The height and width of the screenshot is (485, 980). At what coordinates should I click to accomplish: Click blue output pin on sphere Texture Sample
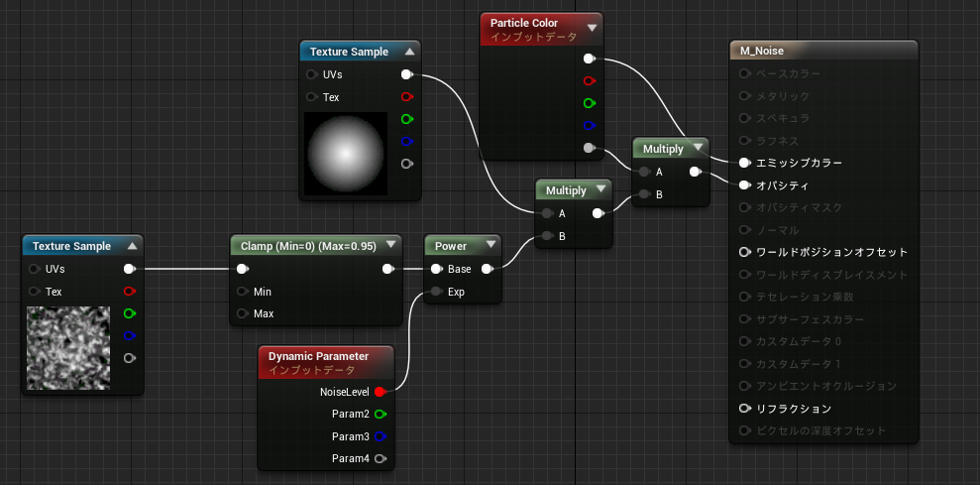click(407, 142)
